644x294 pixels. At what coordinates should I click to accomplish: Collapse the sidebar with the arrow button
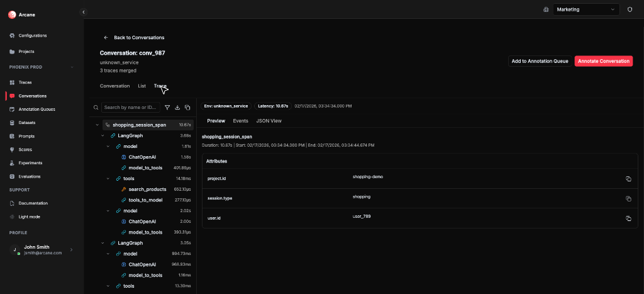84,12
